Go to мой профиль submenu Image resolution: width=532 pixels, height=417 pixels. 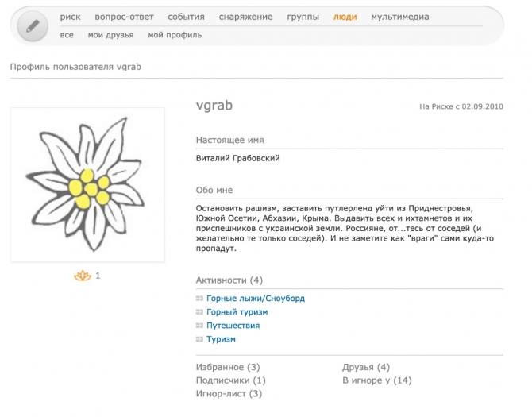(x=175, y=35)
